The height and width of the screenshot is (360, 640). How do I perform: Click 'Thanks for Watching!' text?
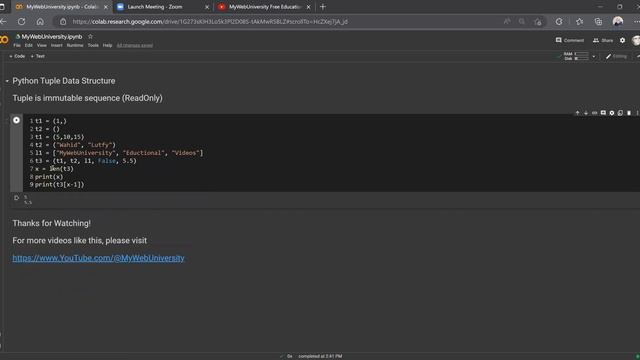pyautogui.click(x=51, y=223)
